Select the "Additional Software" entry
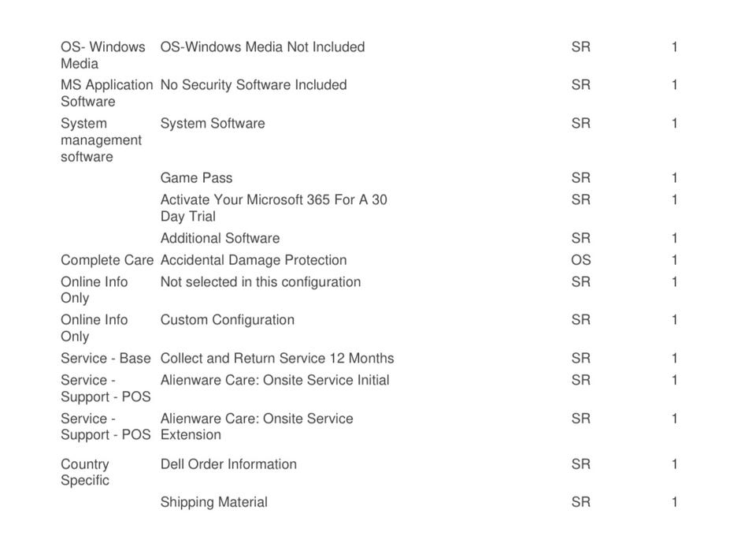The width and height of the screenshot is (756, 536). click(220, 238)
